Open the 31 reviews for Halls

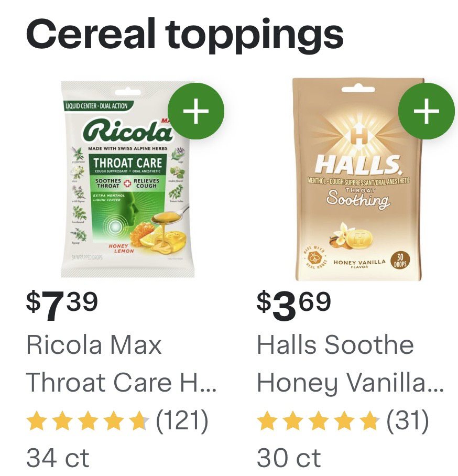coord(407,420)
